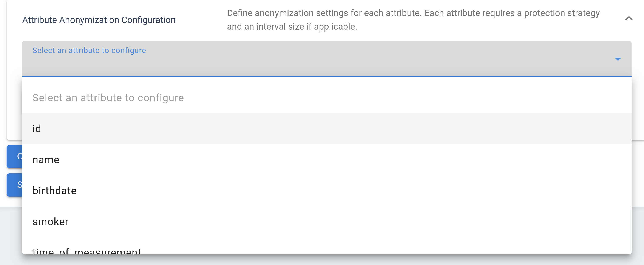The width and height of the screenshot is (644, 265).
Task: Pick the 'birthdate' attribute option
Action: [x=326, y=191]
